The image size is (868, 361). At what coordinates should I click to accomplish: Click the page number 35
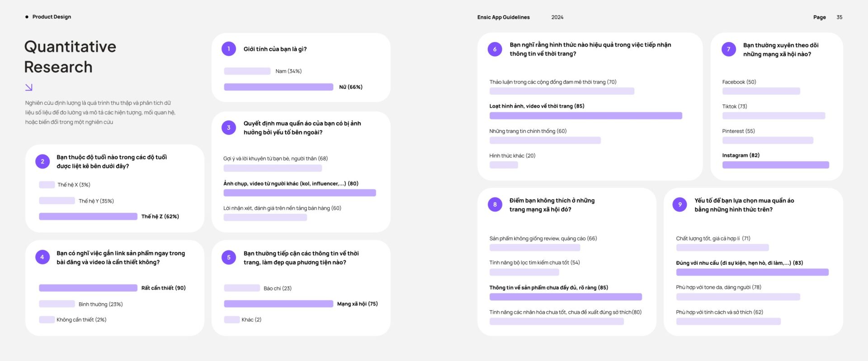tap(839, 17)
